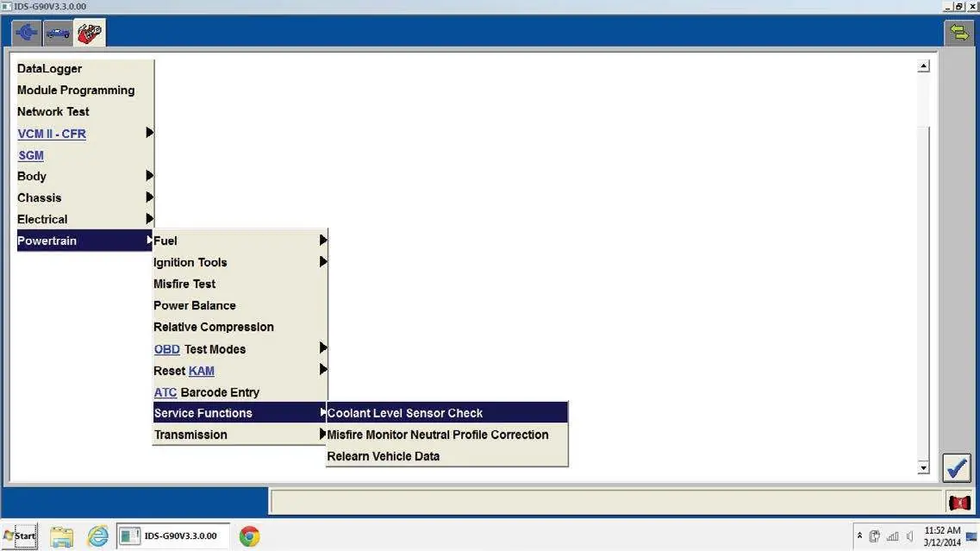
Task: Click the Fuel row arrow
Action: [323, 241]
